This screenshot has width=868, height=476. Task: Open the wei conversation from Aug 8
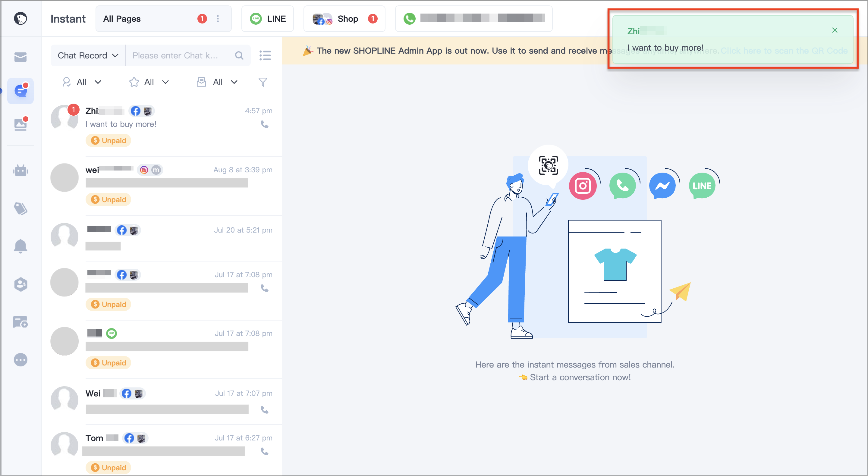coord(162,186)
